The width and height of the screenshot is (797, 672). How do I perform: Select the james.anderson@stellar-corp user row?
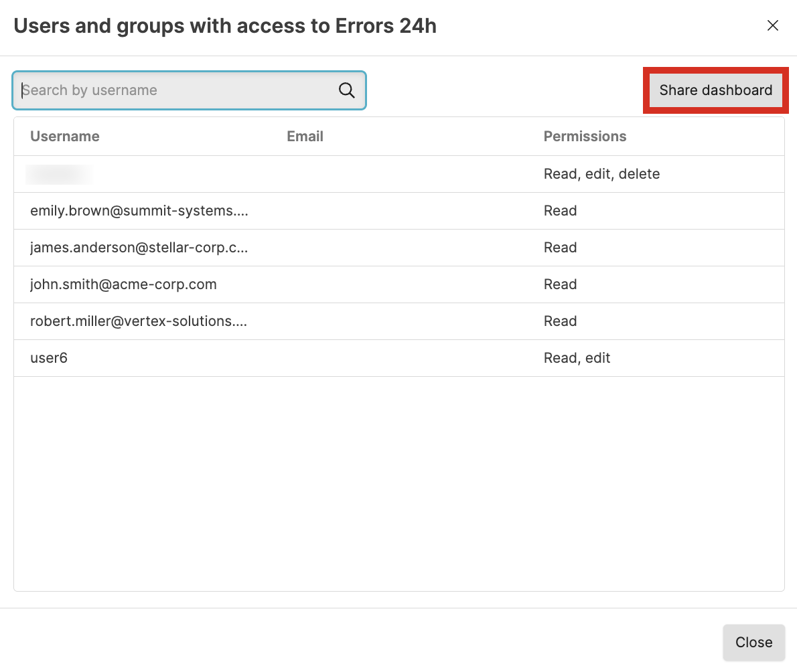[139, 248]
